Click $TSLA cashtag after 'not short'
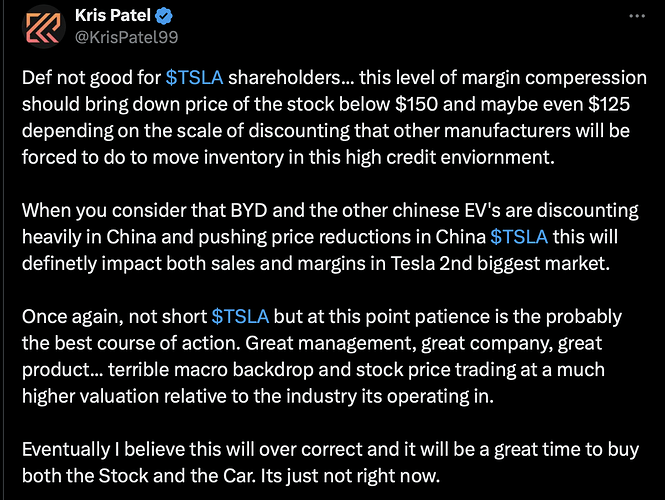The image size is (665, 500). click(x=240, y=316)
